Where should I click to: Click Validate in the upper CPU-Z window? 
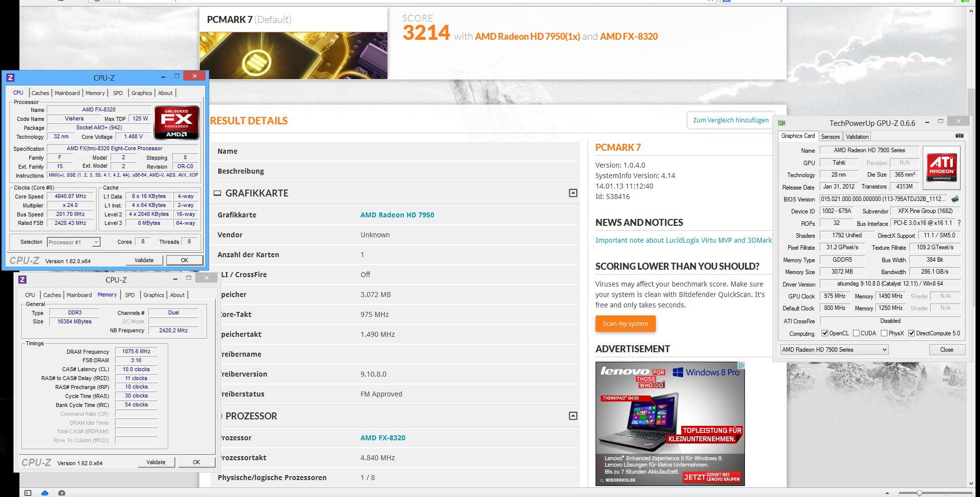(144, 260)
